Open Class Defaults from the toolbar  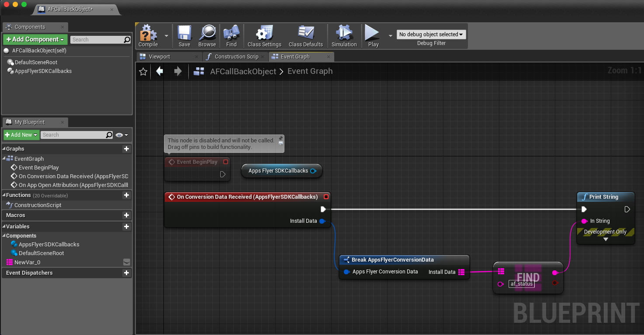(x=306, y=35)
